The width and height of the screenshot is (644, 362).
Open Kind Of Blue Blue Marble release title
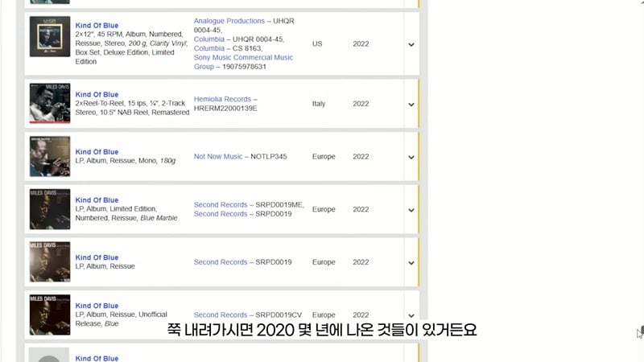pos(97,200)
